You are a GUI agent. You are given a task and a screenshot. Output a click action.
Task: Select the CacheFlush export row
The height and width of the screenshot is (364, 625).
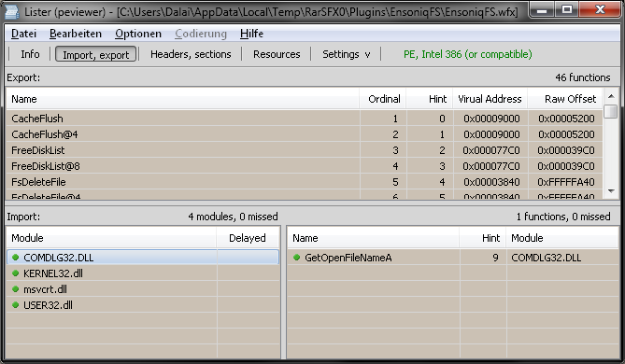pyautogui.click(x=305, y=119)
